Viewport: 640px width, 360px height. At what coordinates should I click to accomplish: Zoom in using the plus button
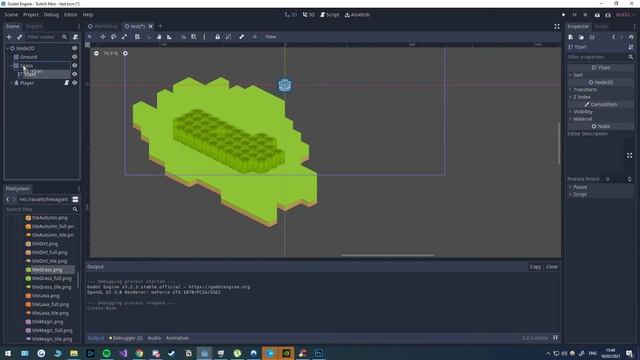(125, 53)
